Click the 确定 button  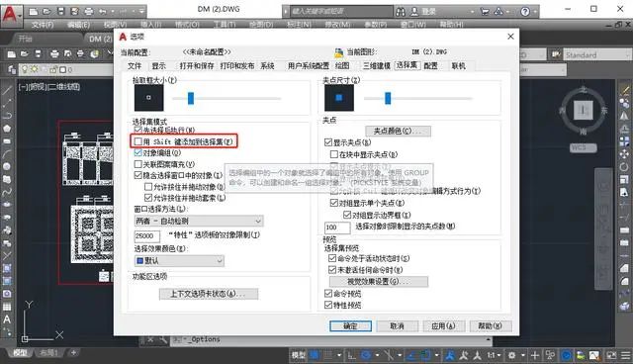tap(350, 326)
